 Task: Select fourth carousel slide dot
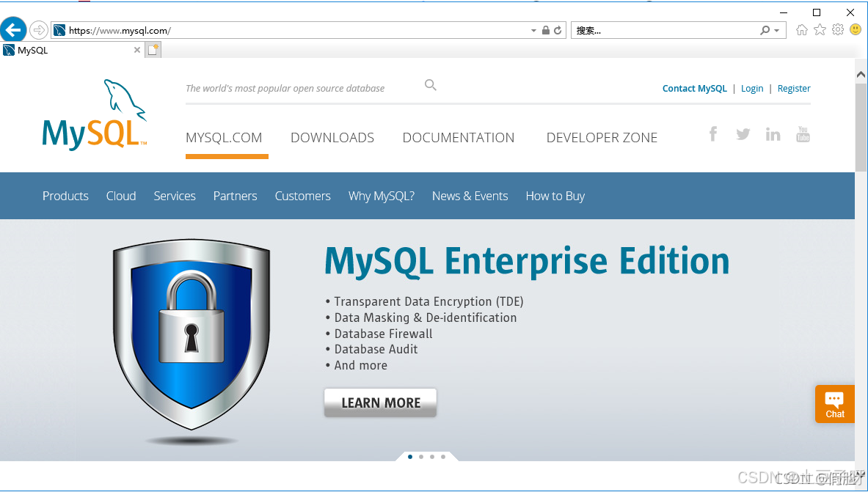click(443, 457)
